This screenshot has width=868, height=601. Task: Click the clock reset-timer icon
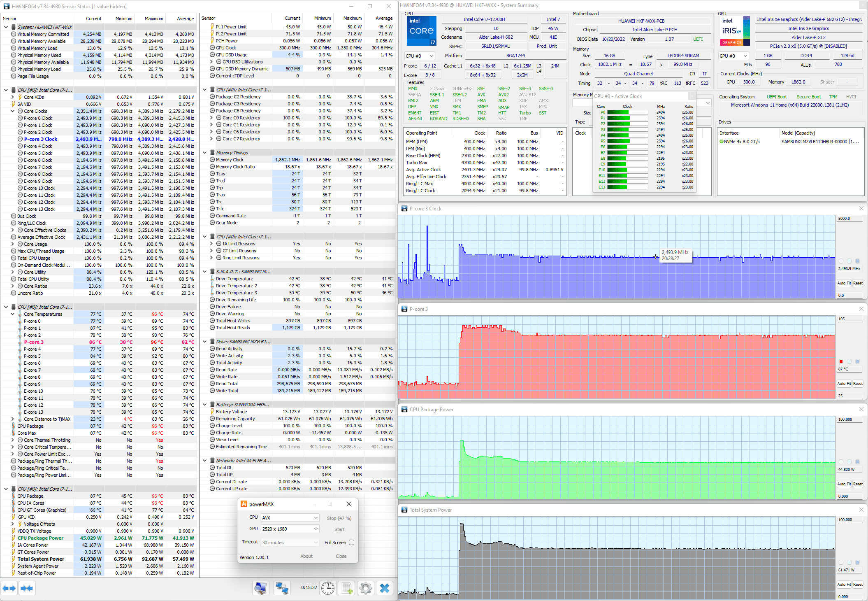tap(328, 588)
